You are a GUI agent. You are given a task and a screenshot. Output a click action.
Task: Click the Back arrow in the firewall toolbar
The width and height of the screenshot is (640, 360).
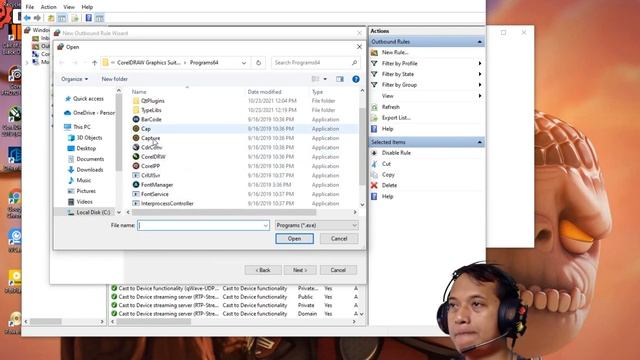coord(27,18)
